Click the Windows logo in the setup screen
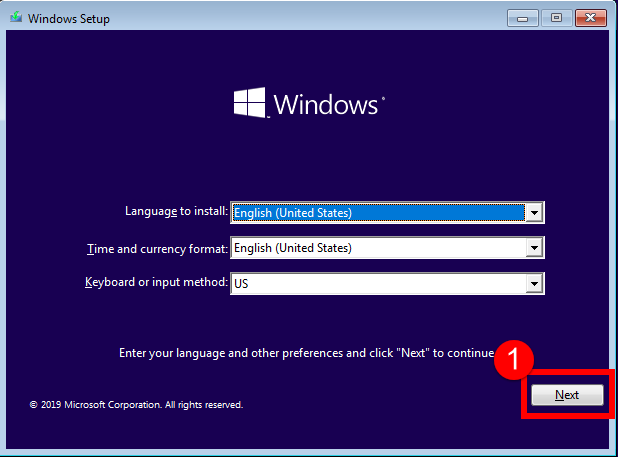618x457 pixels. pyautogui.click(x=309, y=103)
